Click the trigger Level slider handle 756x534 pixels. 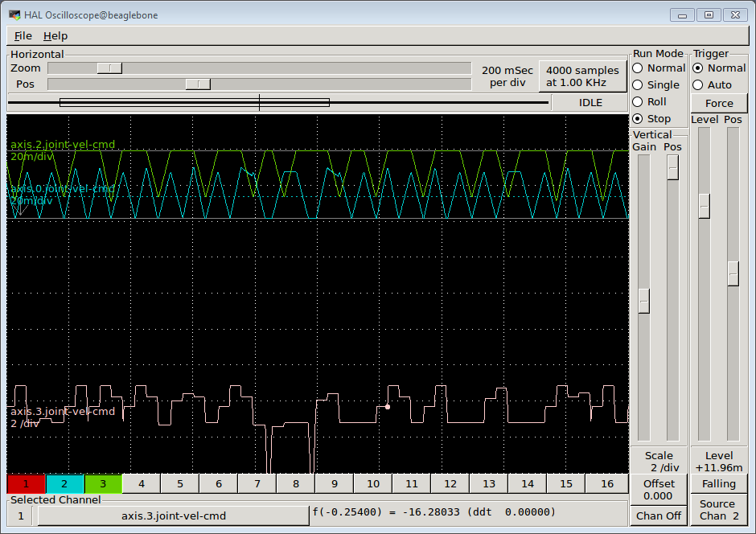[705, 206]
